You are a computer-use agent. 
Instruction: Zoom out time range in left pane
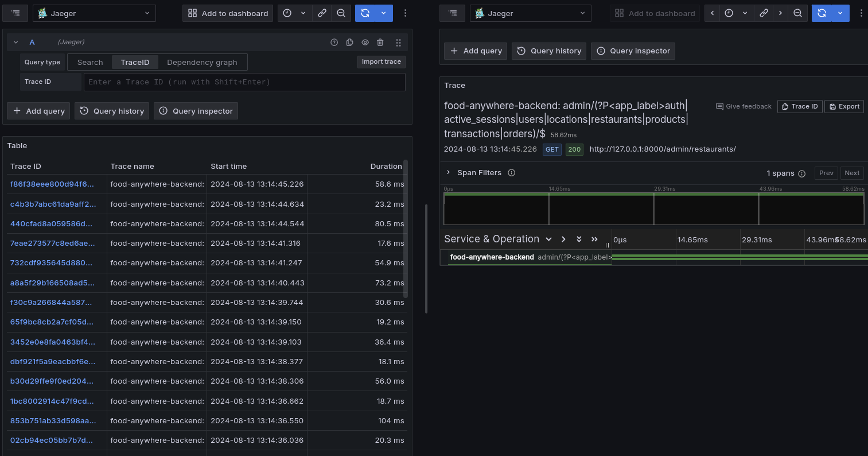(341, 13)
